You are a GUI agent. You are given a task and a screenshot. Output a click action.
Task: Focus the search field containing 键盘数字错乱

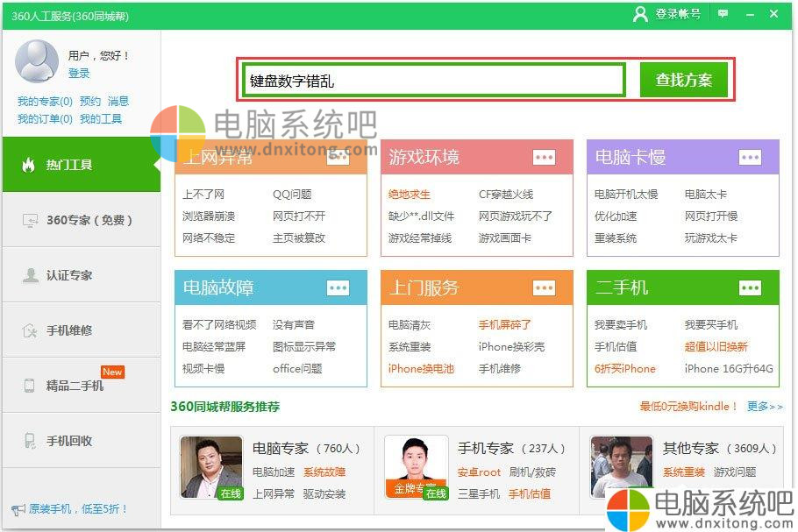(x=435, y=80)
